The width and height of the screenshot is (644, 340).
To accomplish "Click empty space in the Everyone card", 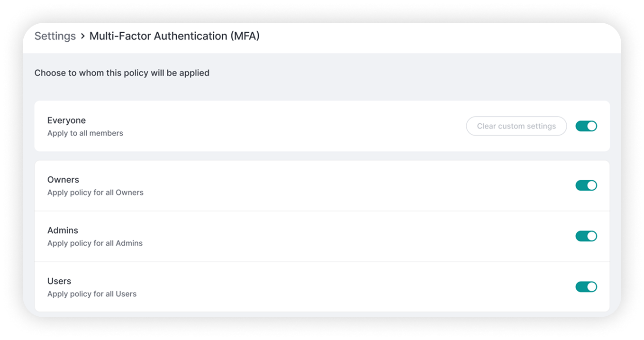I will (294, 126).
